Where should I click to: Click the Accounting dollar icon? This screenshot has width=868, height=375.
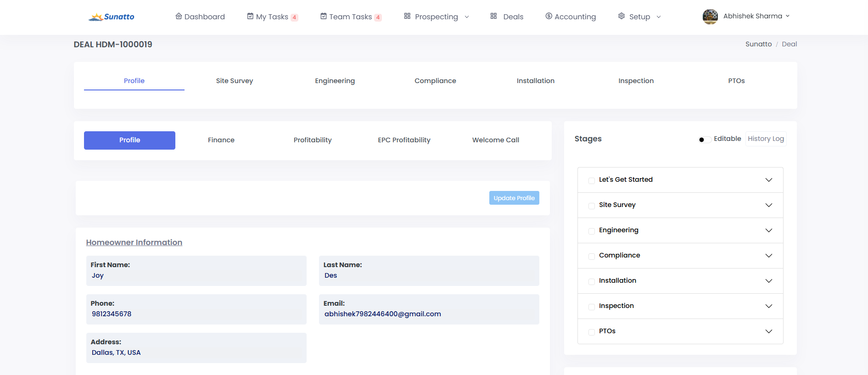tap(549, 16)
